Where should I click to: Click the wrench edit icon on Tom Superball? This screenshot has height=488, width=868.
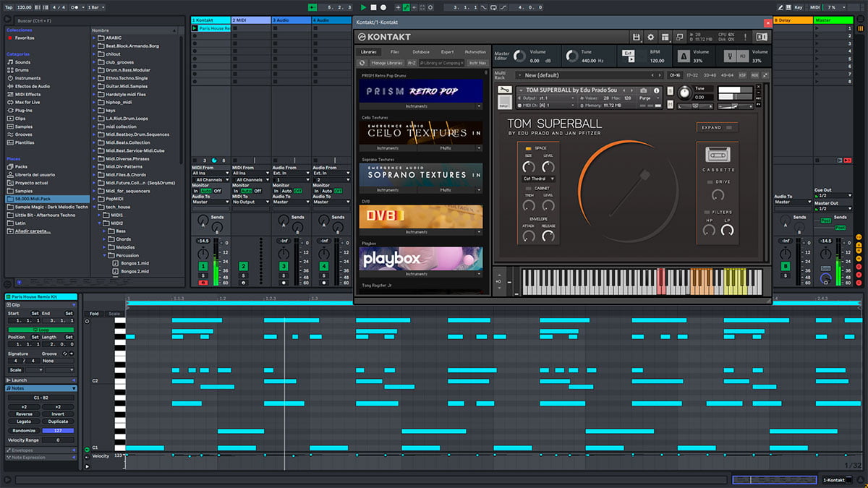point(506,90)
